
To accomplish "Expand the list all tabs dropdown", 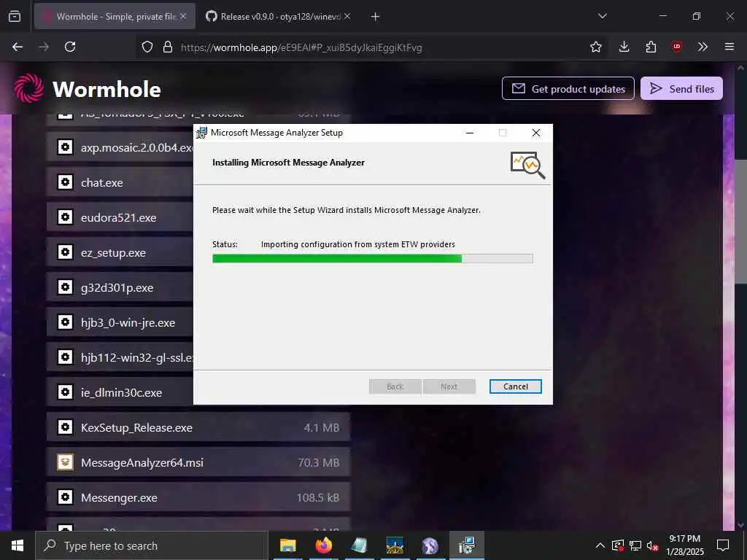I will tap(603, 16).
